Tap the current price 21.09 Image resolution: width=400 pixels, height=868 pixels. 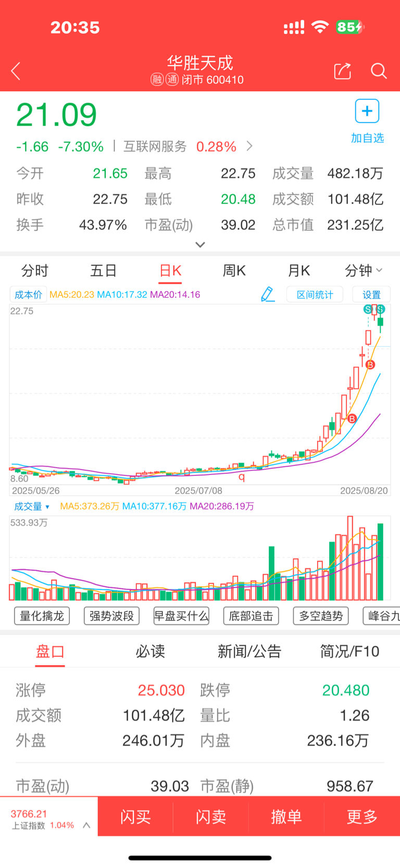tap(56, 115)
